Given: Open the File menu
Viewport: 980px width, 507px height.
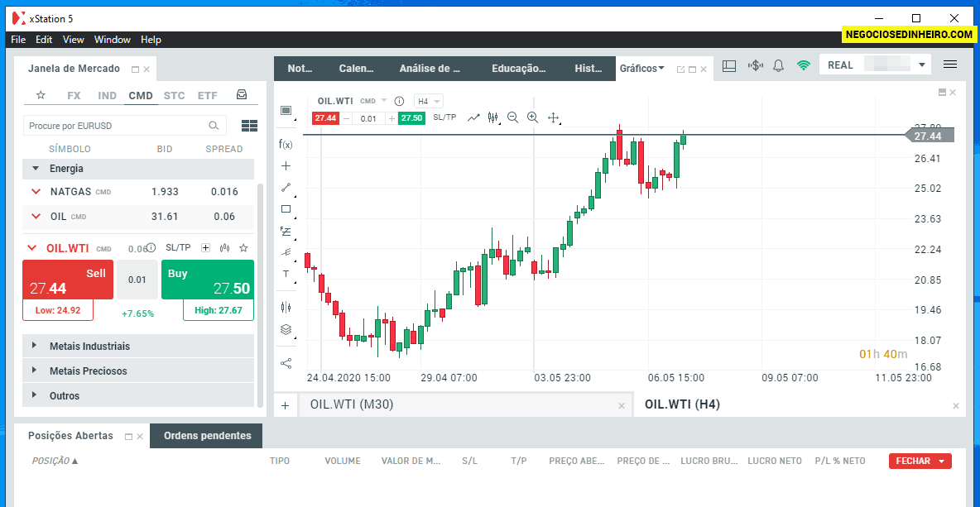Looking at the screenshot, I should coord(18,40).
